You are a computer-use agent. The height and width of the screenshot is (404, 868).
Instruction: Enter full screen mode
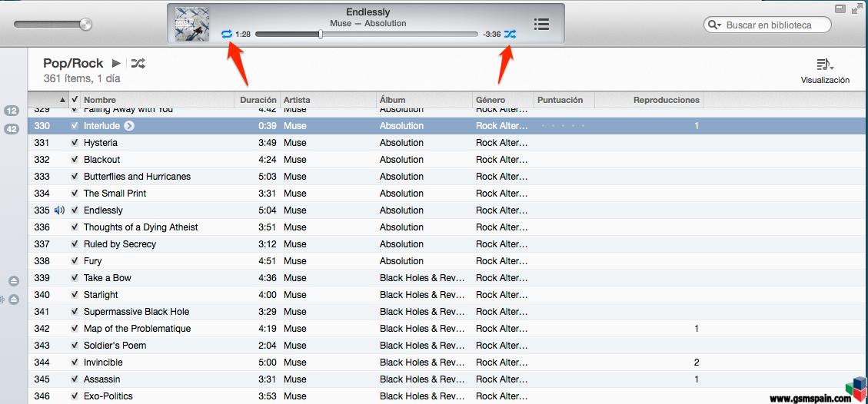pyautogui.click(x=857, y=8)
